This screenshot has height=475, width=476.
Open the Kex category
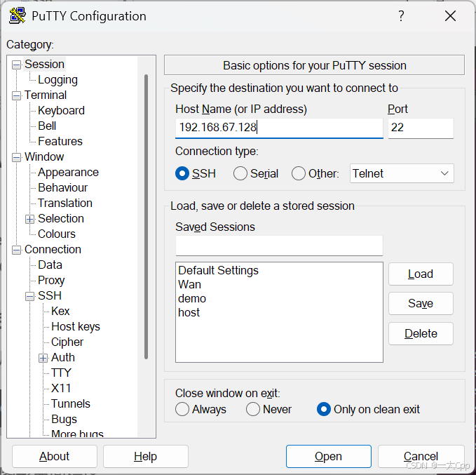tap(60, 312)
